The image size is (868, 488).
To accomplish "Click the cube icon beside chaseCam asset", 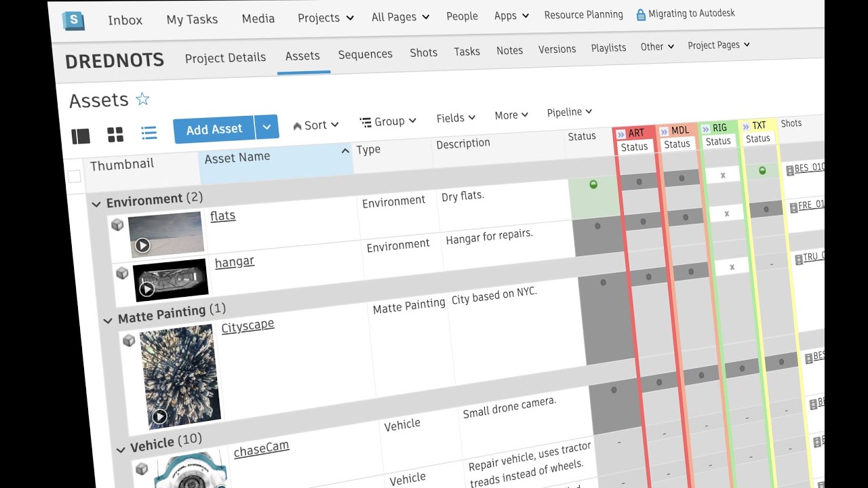I will (141, 468).
